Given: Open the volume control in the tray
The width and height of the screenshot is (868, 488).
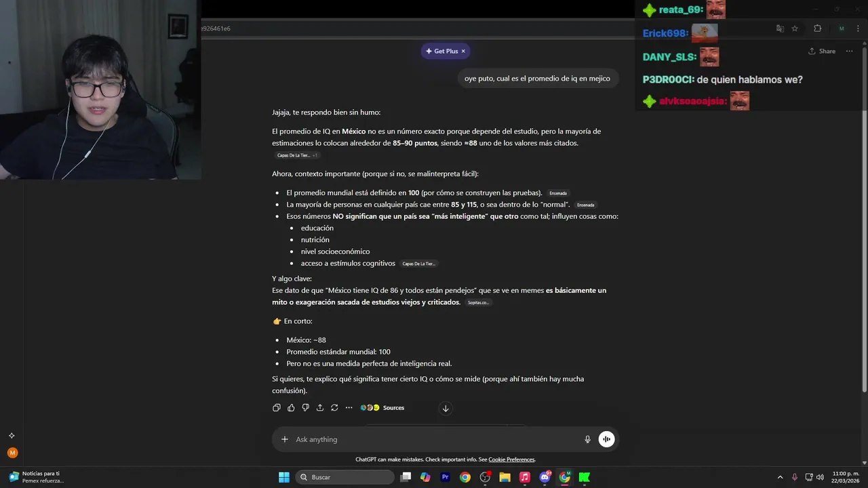Looking at the screenshot, I should (x=820, y=477).
